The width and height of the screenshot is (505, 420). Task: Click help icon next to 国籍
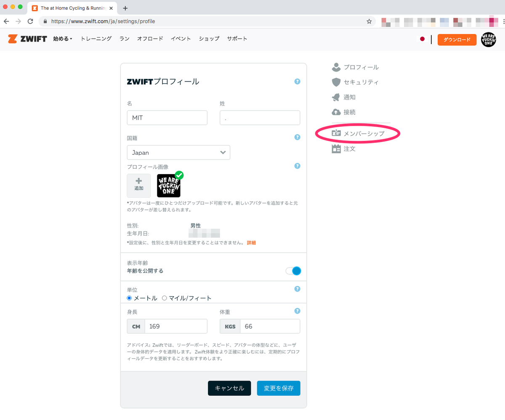pos(298,137)
